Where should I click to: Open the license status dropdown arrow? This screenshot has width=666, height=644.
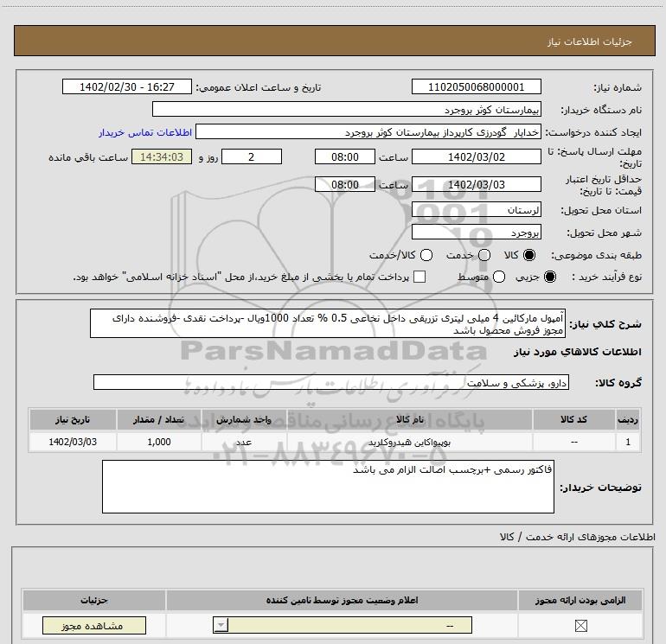221,625
